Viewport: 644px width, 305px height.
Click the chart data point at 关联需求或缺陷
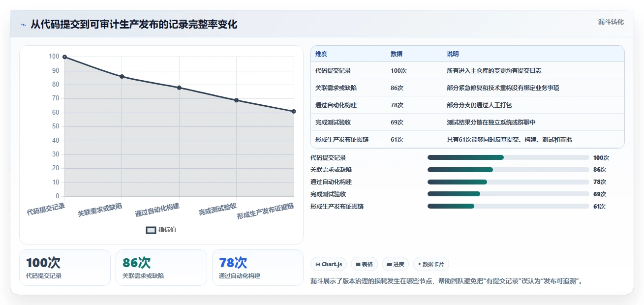point(122,76)
